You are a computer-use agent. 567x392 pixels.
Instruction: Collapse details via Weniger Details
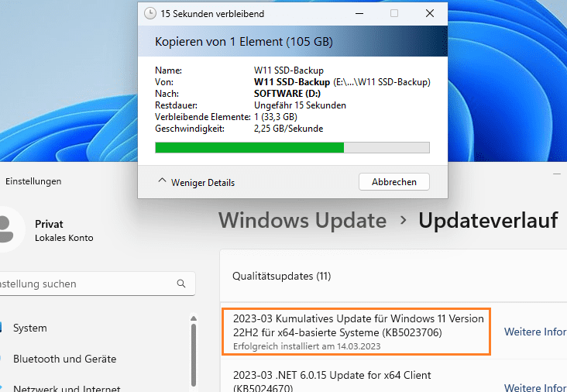tap(197, 182)
